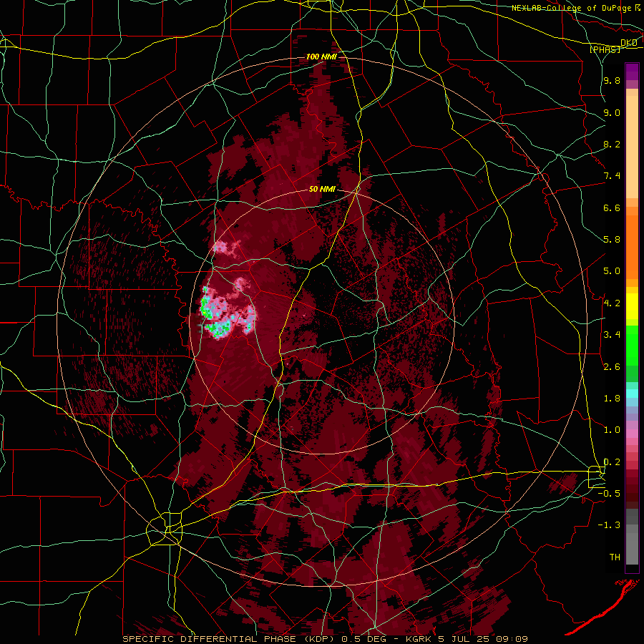
Task: Click the 6.6 value on the color scale
Action: (612, 208)
